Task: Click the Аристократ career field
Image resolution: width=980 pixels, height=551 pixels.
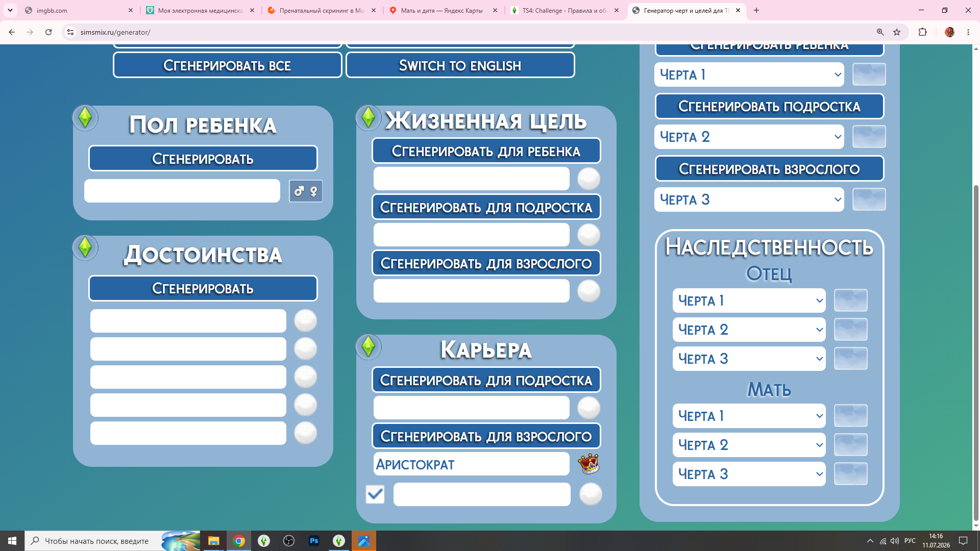Action: (472, 464)
